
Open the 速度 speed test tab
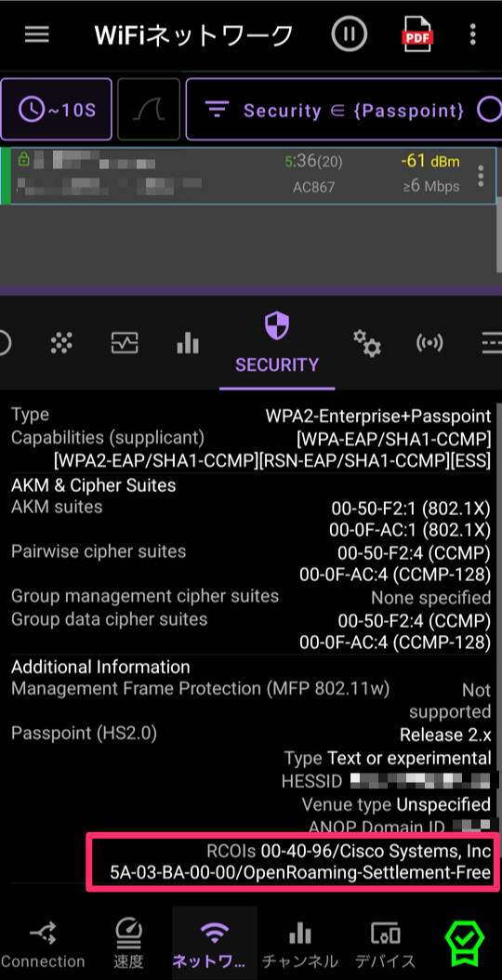128,943
